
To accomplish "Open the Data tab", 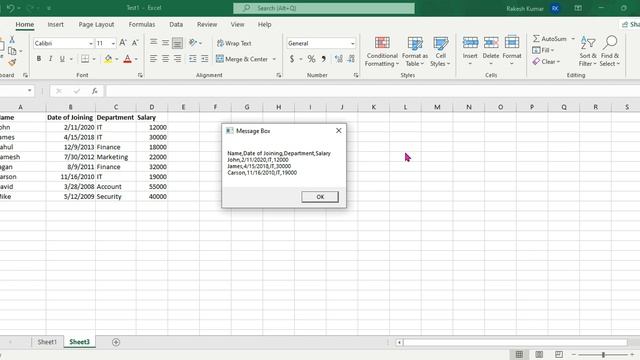I will (x=176, y=24).
